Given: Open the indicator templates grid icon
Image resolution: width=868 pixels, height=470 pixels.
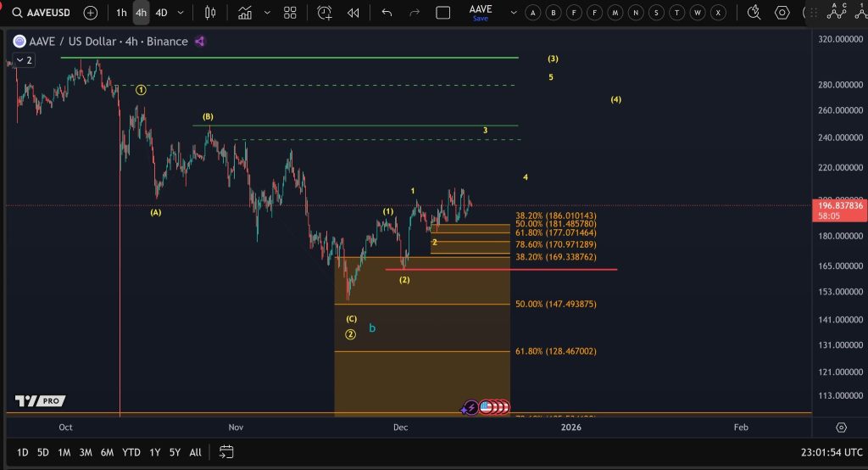Looking at the screenshot, I should tap(290, 13).
